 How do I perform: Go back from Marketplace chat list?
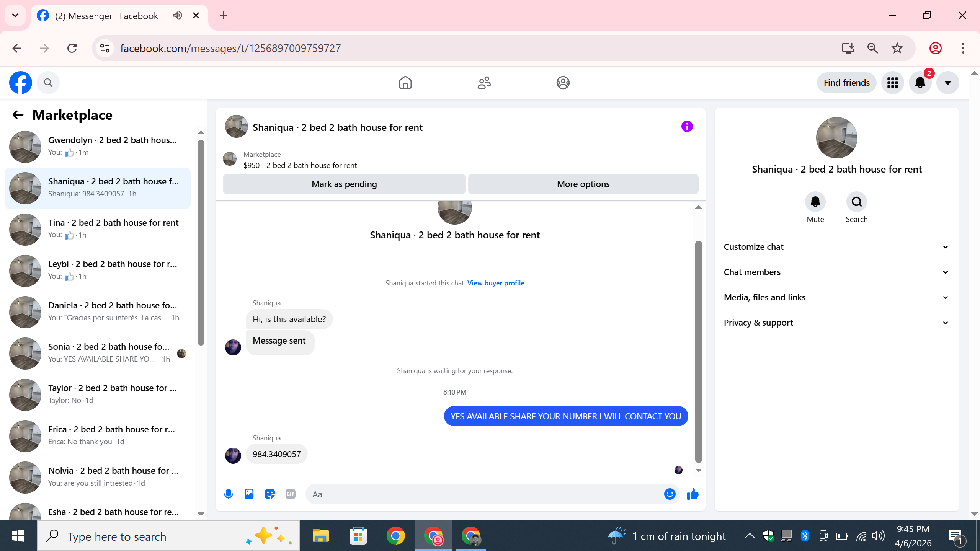18,115
